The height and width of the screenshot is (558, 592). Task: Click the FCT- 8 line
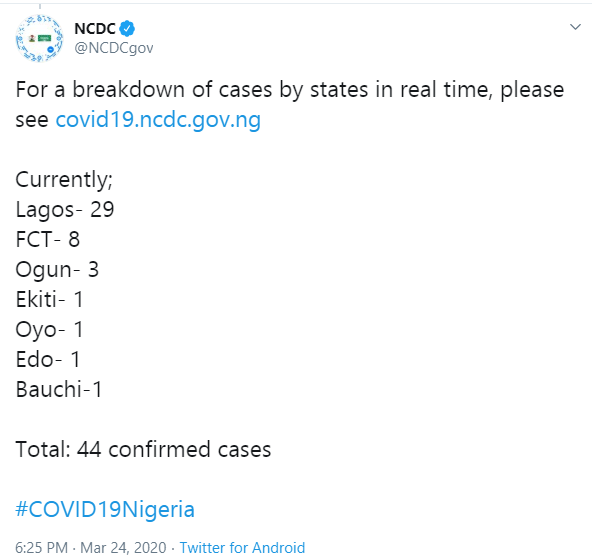click(x=48, y=239)
